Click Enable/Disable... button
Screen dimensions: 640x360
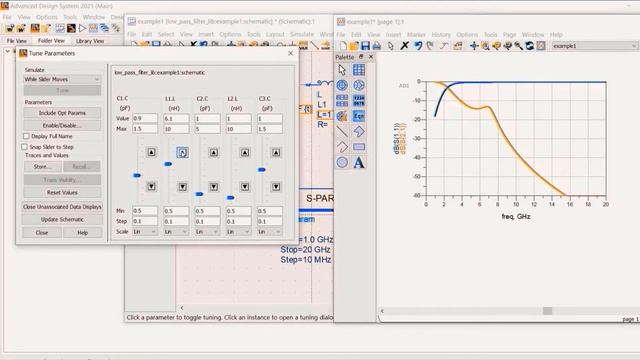click(62, 125)
